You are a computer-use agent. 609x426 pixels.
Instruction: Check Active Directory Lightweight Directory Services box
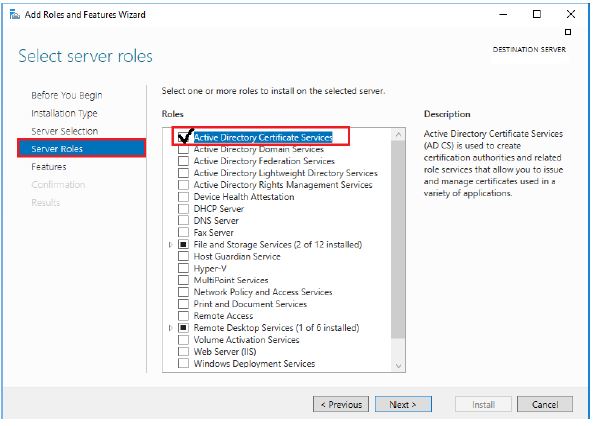(x=183, y=173)
